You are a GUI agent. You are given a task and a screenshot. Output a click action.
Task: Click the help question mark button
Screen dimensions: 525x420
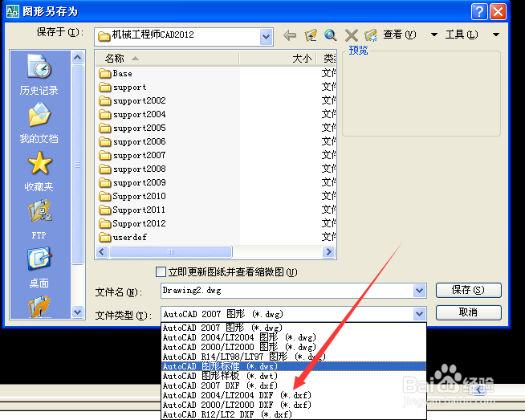tap(479, 12)
